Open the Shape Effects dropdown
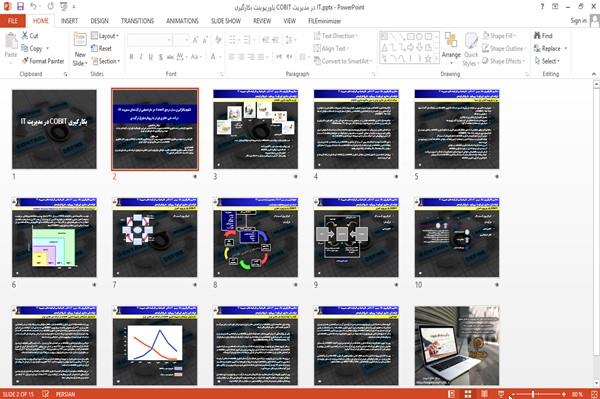Image resolution: width=600 pixels, height=399 pixels. [503, 61]
